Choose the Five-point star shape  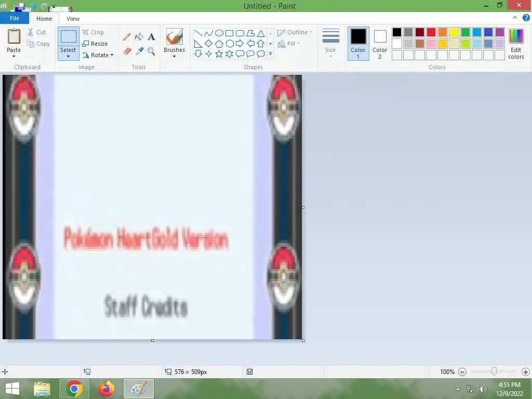[x=219, y=54]
